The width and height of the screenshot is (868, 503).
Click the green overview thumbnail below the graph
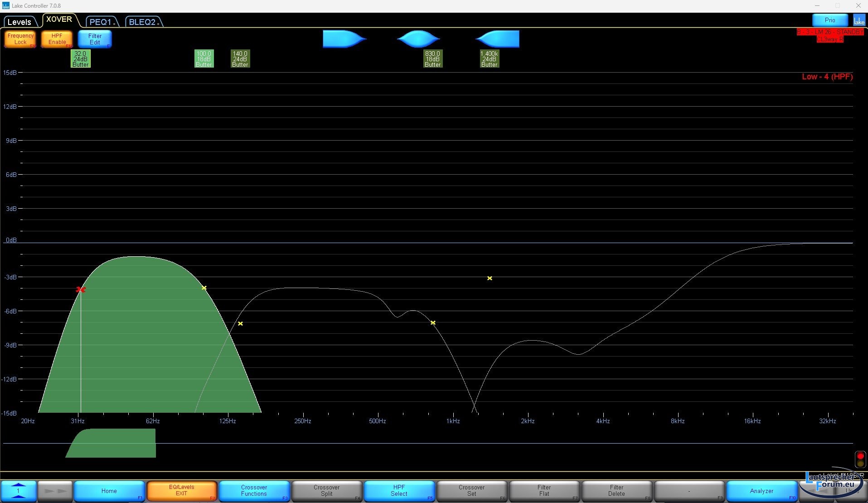[112, 443]
